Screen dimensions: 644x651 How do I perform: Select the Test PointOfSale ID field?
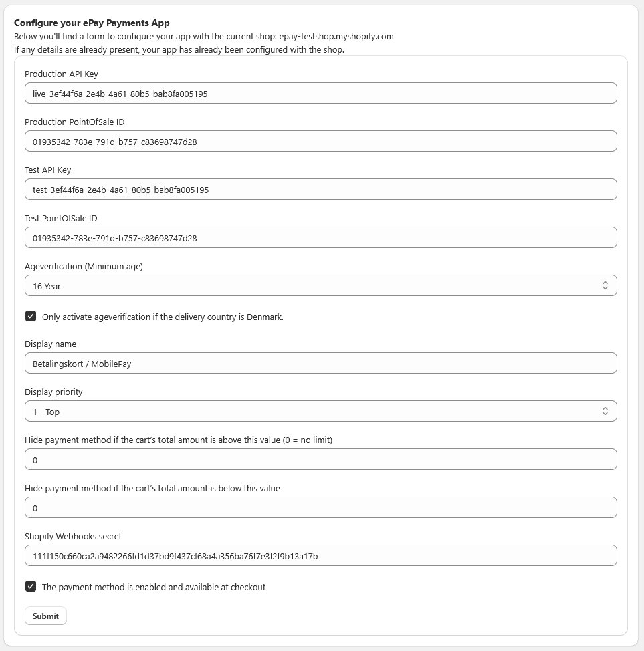[320, 237]
